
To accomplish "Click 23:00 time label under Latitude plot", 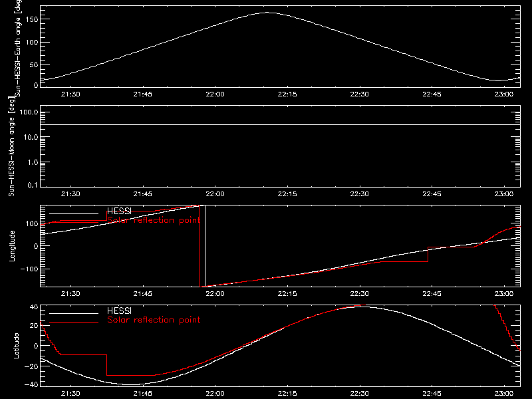I will click(504, 394).
